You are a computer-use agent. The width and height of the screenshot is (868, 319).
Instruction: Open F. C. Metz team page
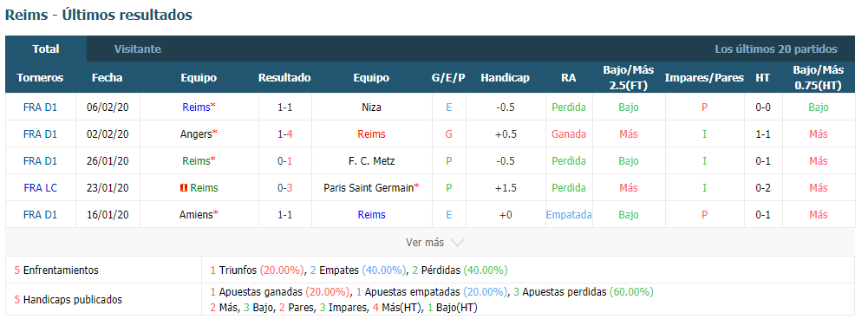pyautogui.click(x=371, y=161)
